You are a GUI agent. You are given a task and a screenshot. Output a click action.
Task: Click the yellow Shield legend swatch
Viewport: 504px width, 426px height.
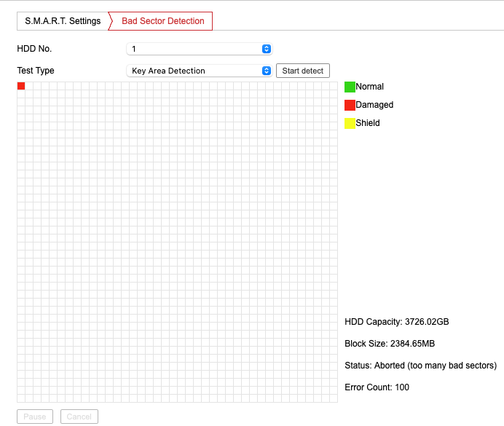point(350,123)
